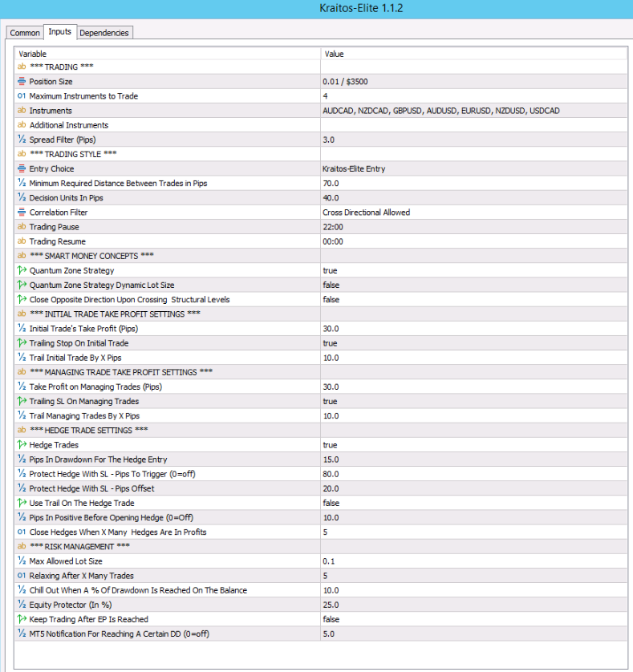633x672 pixels.
Task: Click the Correlation Filter enum icon
Action: point(22,213)
